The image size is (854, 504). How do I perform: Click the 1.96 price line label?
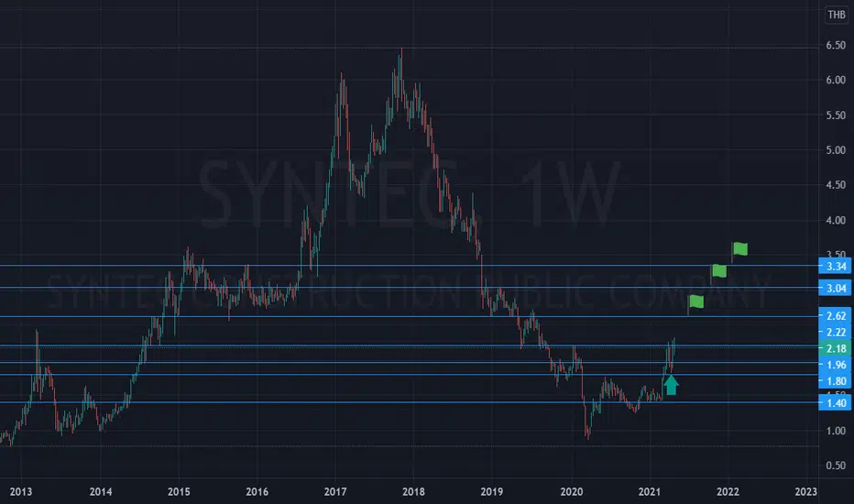tap(836, 365)
